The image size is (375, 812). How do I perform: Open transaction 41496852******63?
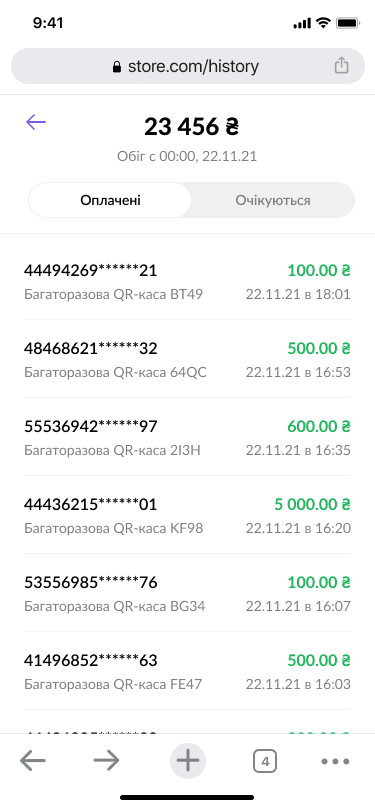click(188, 671)
